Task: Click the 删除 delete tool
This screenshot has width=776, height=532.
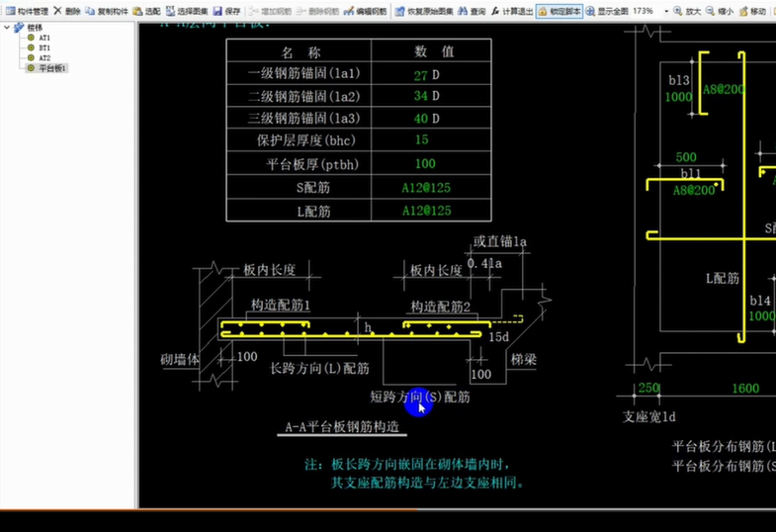Action: (x=67, y=11)
